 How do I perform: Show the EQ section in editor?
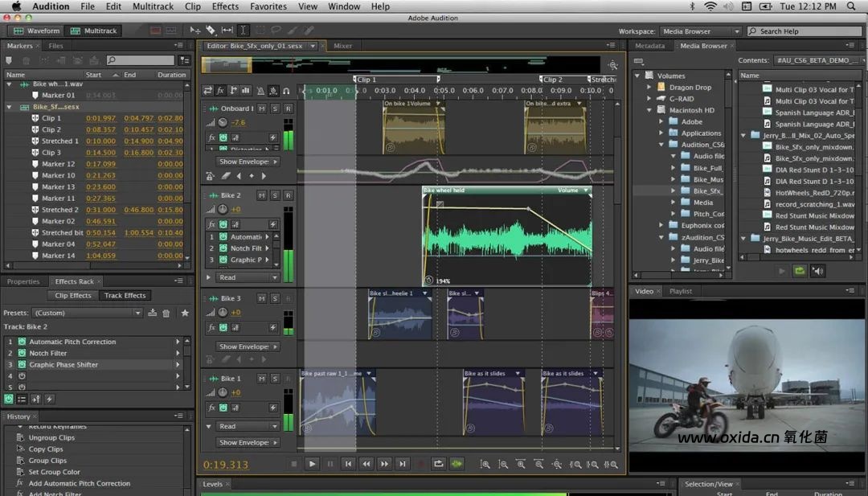tap(245, 90)
